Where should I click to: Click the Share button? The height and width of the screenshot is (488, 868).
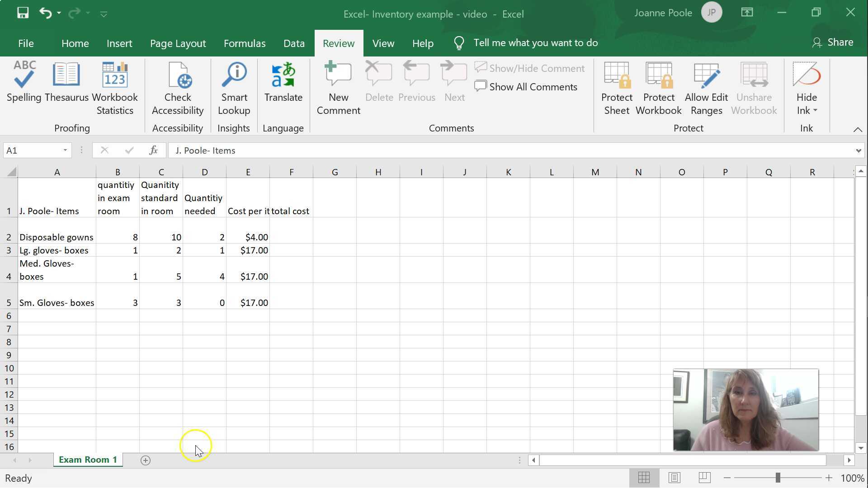pyautogui.click(x=833, y=42)
